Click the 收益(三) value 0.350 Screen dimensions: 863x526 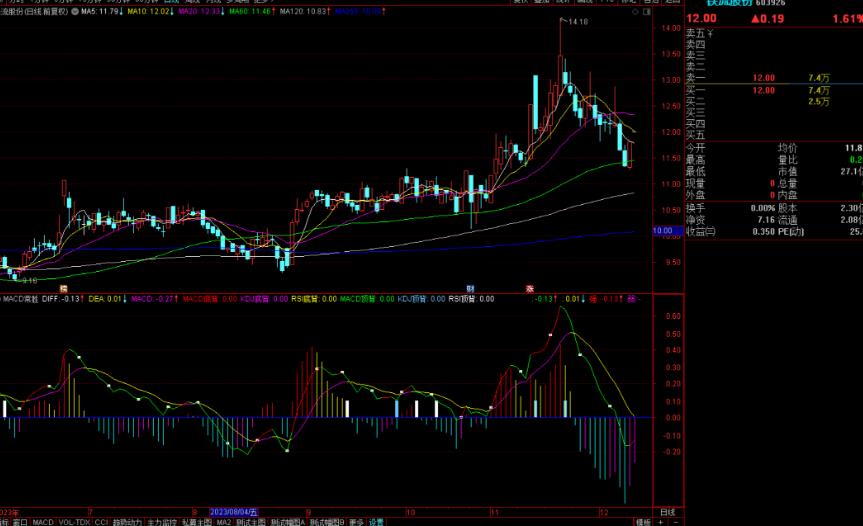764,232
